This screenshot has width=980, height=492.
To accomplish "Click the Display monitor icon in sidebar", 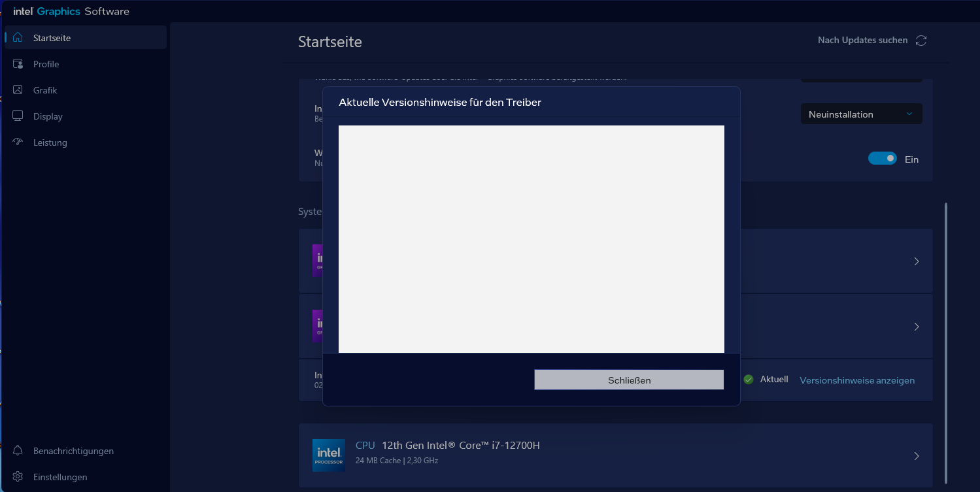I will click(x=18, y=116).
